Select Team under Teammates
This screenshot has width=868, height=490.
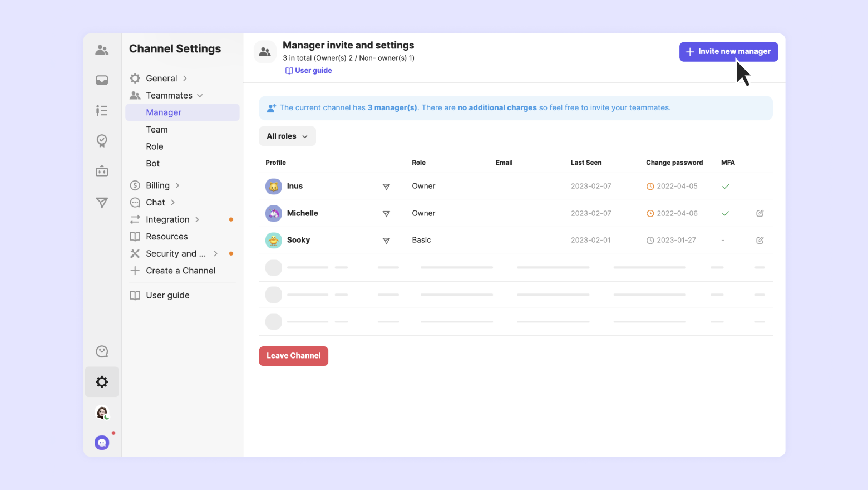[x=157, y=129]
